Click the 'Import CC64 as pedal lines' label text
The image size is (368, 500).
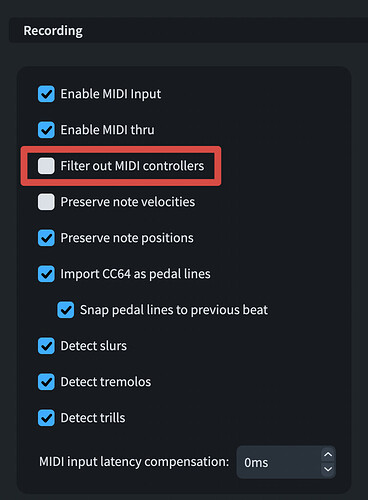click(135, 274)
